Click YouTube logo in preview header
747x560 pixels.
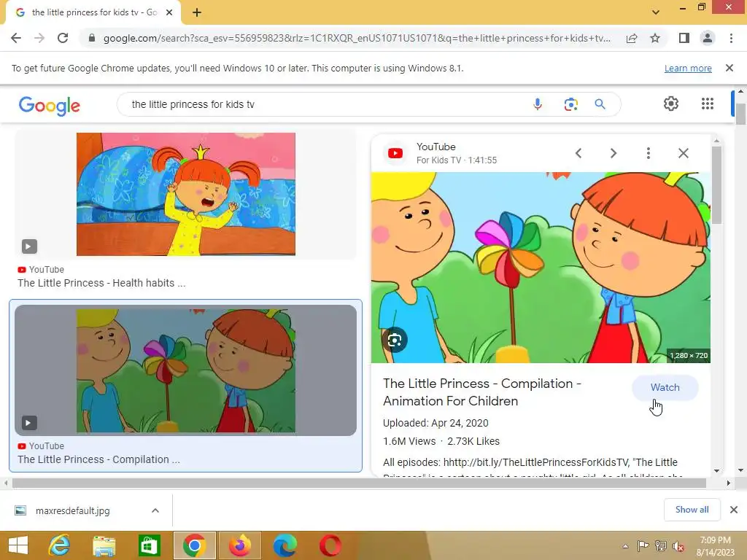coord(395,153)
